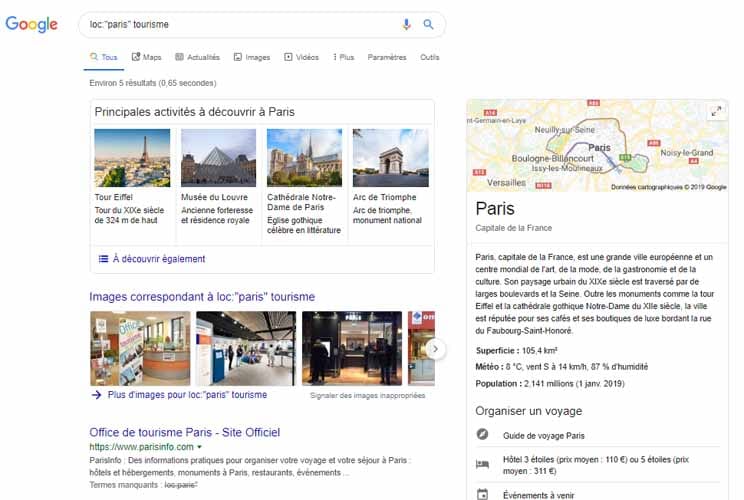This screenshot has height=500, width=744.
Task: Click the Tour Eiffel title link
Action: point(113,197)
